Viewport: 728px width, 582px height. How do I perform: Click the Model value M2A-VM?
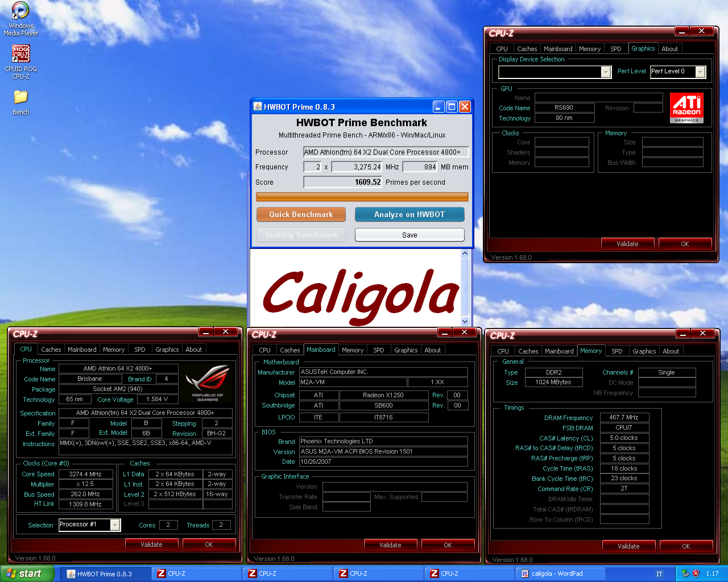pos(353,383)
